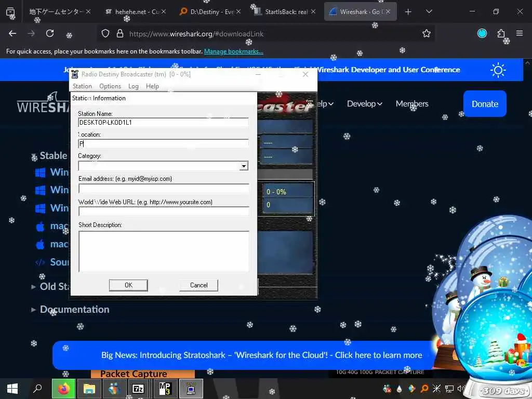Go back with the browser arrow
This screenshot has height=399, width=532.
coord(12,33)
